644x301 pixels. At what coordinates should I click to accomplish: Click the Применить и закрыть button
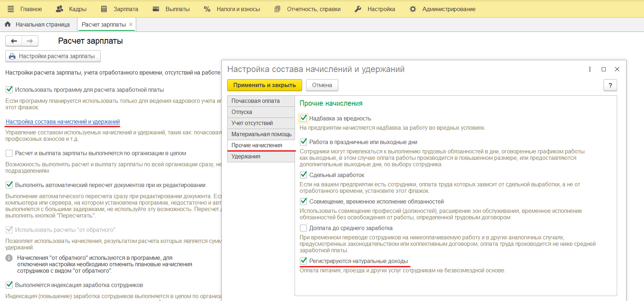tap(264, 85)
